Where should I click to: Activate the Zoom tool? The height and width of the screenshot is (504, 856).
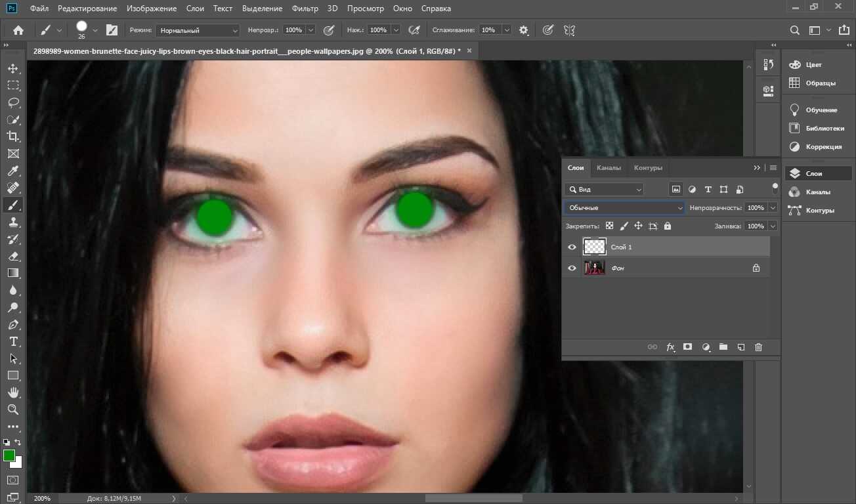pyautogui.click(x=13, y=409)
